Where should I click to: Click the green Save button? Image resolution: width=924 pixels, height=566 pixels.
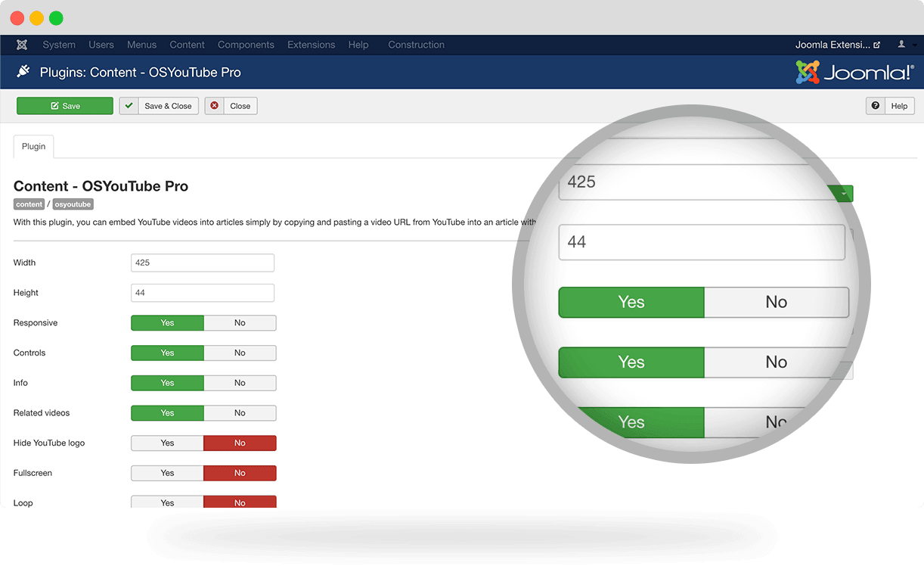pos(65,106)
